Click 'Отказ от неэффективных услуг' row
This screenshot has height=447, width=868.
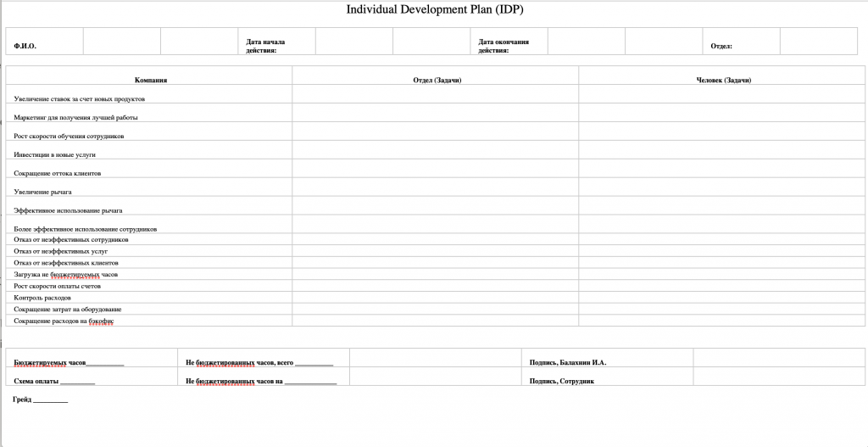436,251
